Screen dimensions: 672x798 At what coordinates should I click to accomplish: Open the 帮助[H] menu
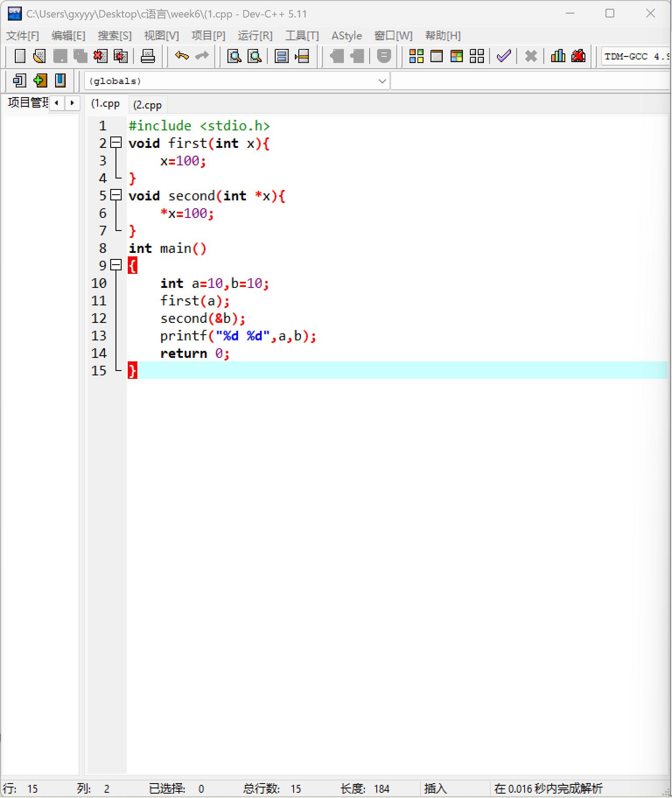pos(443,35)
